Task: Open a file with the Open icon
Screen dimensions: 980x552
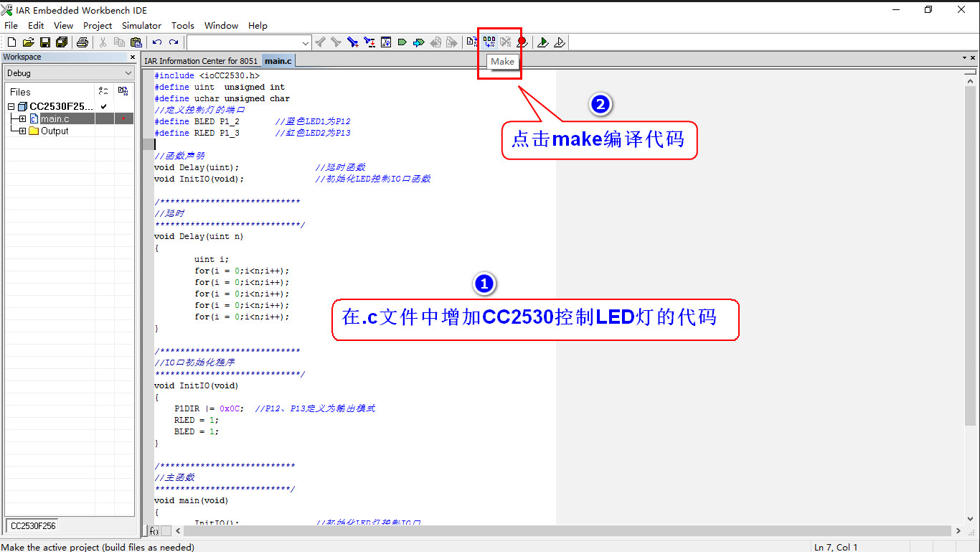Action: (x=28, y=42)
